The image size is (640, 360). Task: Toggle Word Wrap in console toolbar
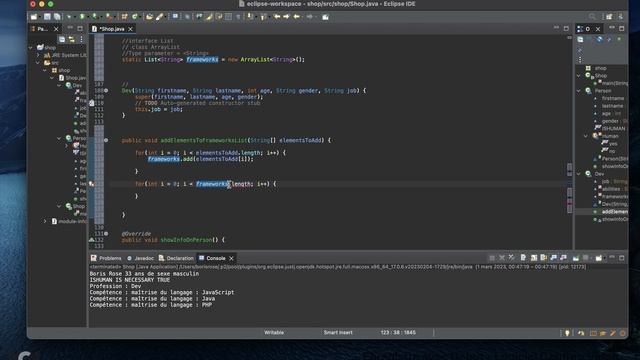click(543, 258)
